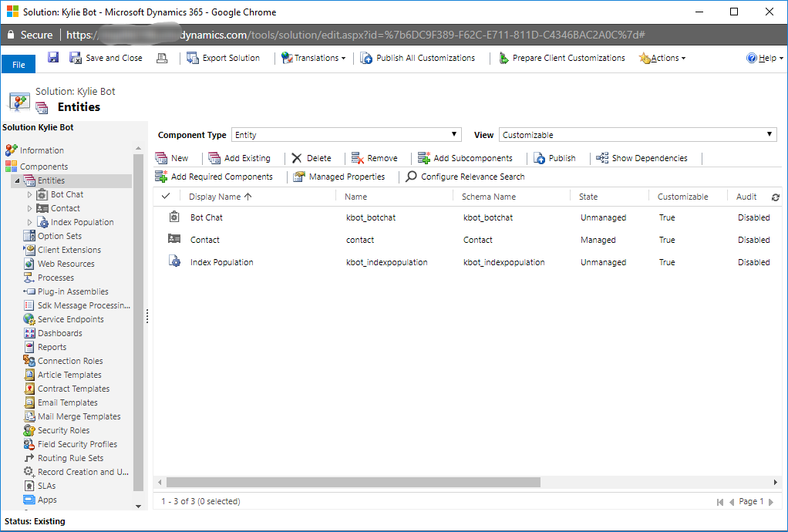Image resolution: width=788 pixels, height=532 pixels.
Task: Click sidebar scroll down arrow
Action: click(x=138, y=506)
